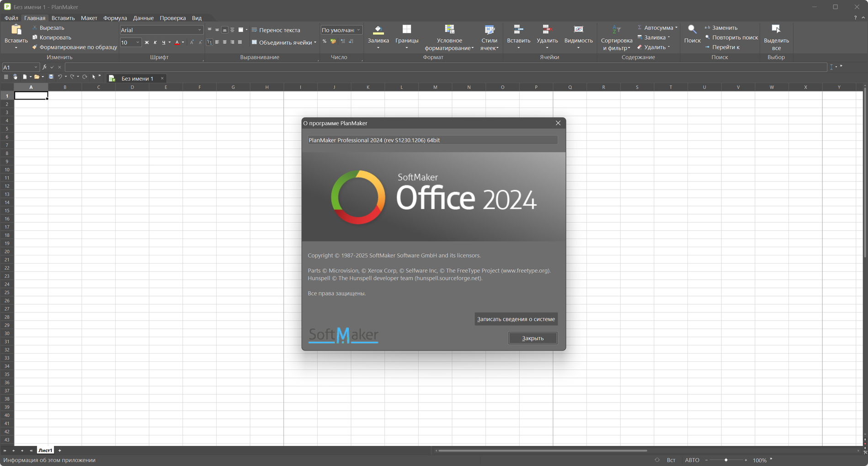Click the Условное форматирование icon
Screen dimensions: 868x466
point(449,31)
